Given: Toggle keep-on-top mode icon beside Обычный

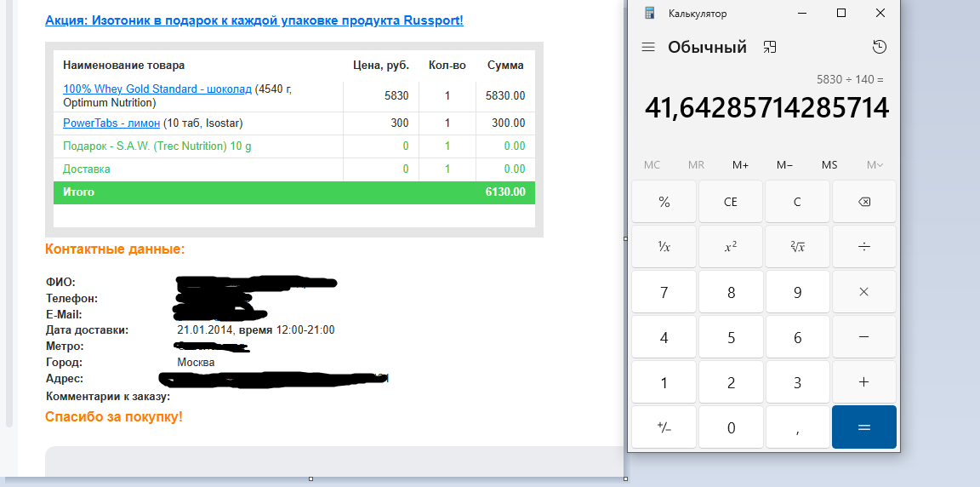Looking at the screenshot, I should click(x=769, y=47).
